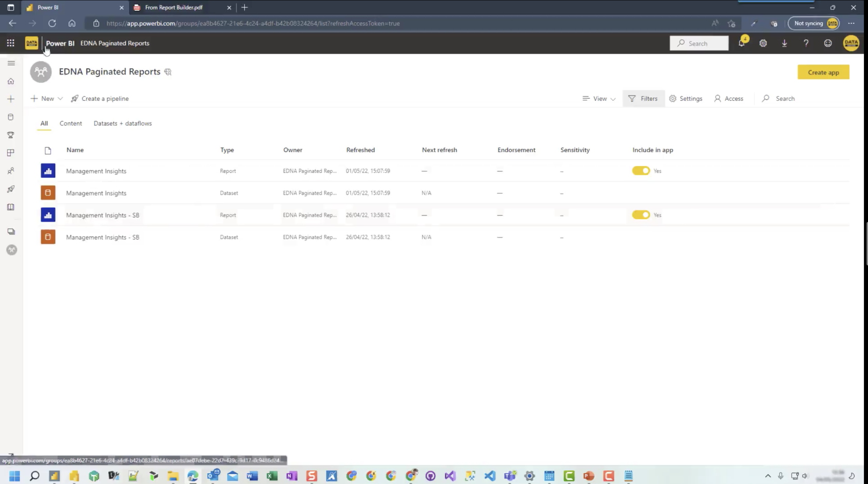
Task: Open current workspace avatar in sidebar
Action: pyautogui.click(x=11, y=250)
